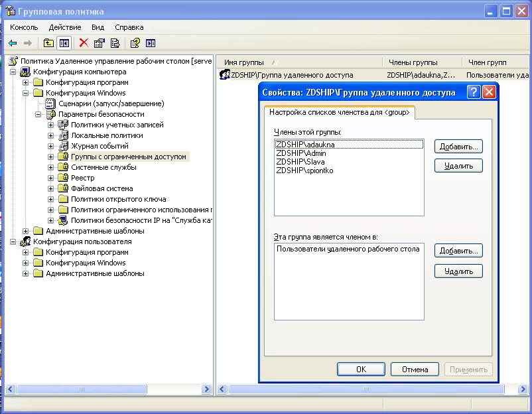Click the Журнал событий icon
Viewport: 532px width, 414px height.
[x=63, y=146]
